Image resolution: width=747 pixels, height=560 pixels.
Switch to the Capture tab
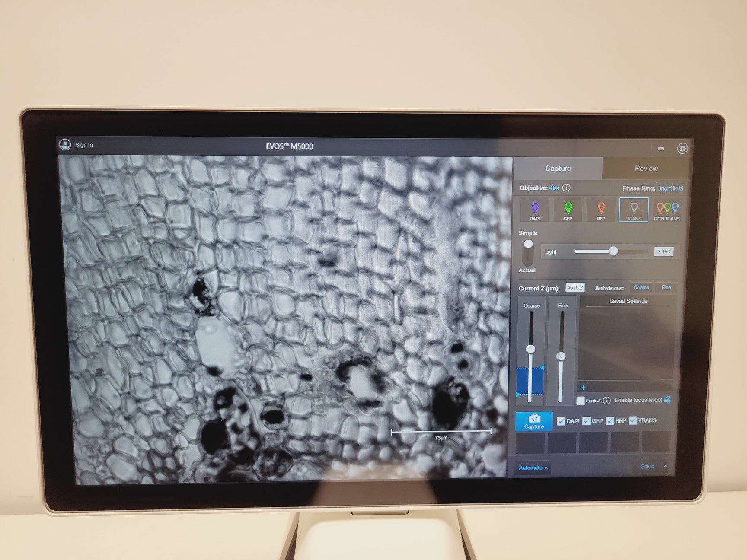click(558, 169)
